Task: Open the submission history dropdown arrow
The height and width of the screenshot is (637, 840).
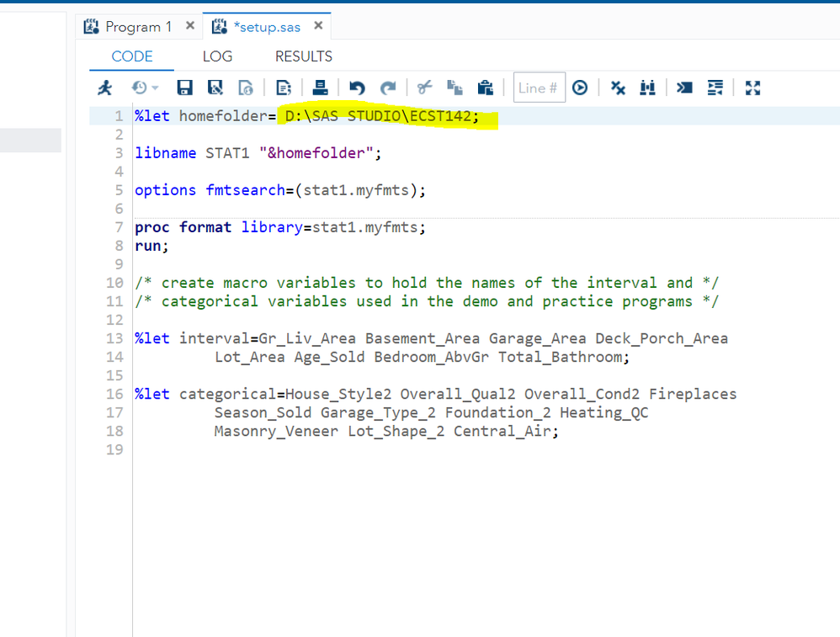Action: point(155,88)
